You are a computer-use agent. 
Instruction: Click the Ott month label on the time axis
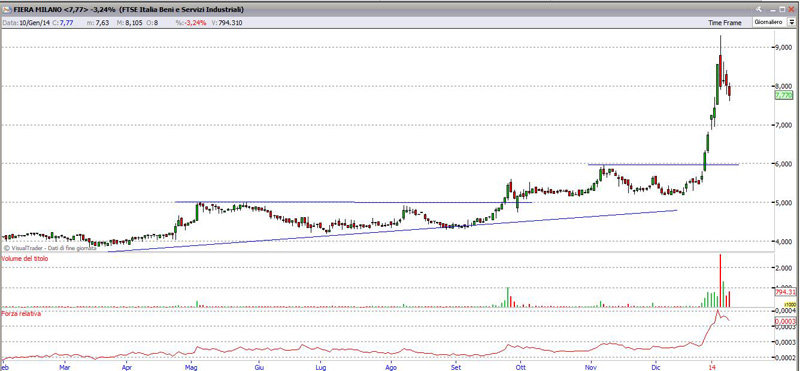[520, 367]
